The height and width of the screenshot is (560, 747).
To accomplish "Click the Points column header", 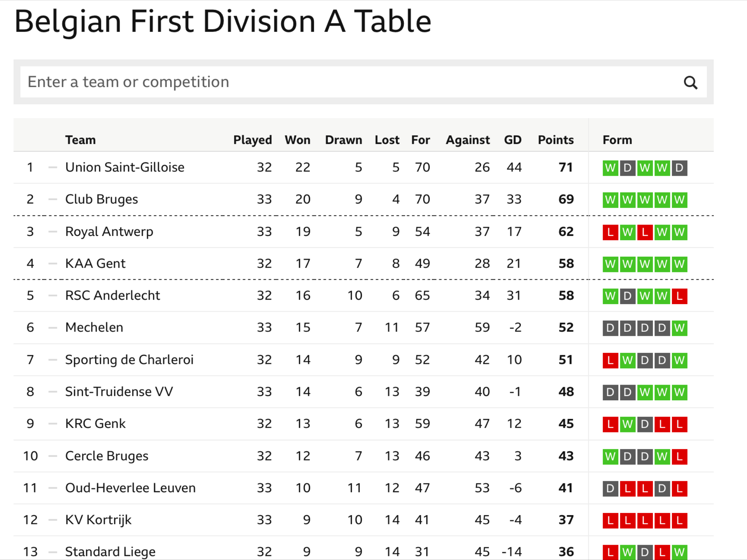I will coord(556,140).
